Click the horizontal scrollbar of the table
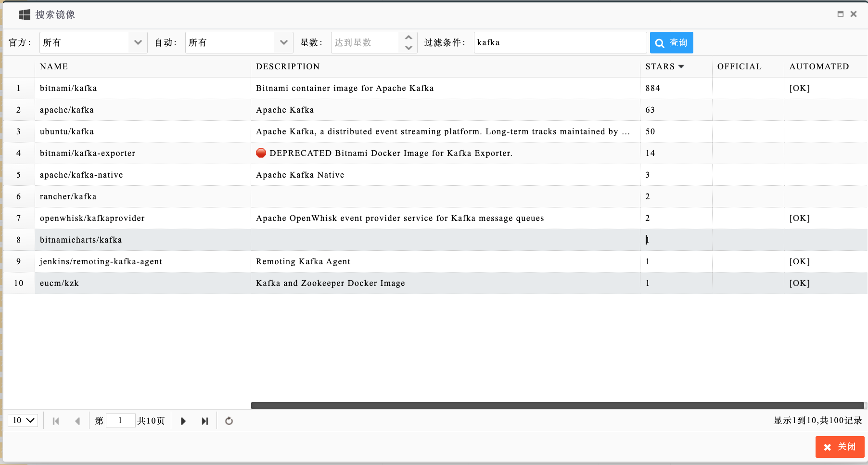The image size is (868, 465). tap(558, 405)
